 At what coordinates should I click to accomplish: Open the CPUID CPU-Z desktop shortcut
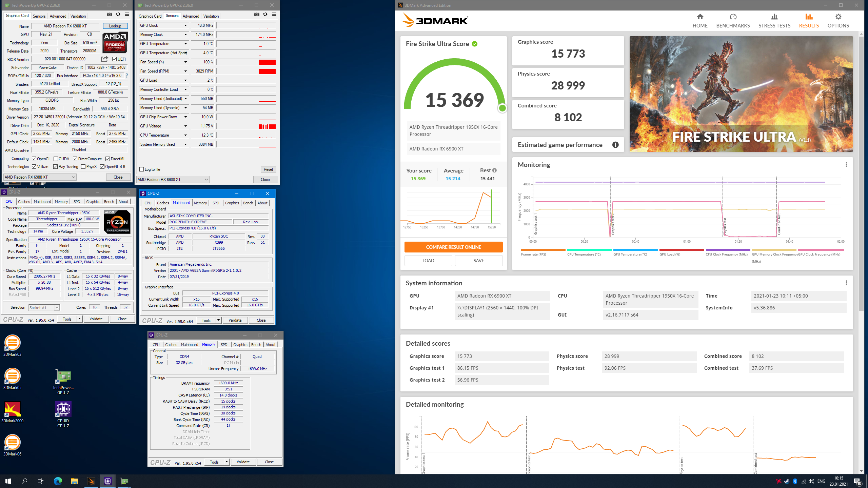63,415
